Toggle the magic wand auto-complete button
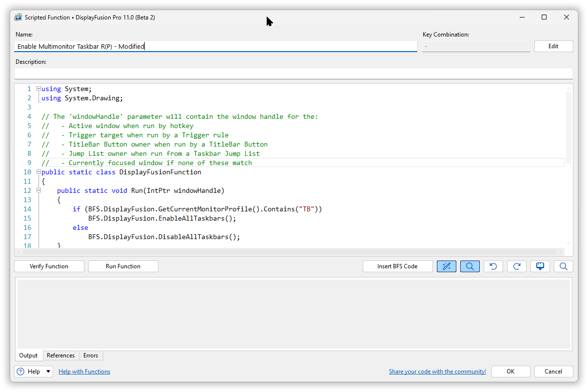The height and width of the screenshot is (392, 588). [447, 266]
